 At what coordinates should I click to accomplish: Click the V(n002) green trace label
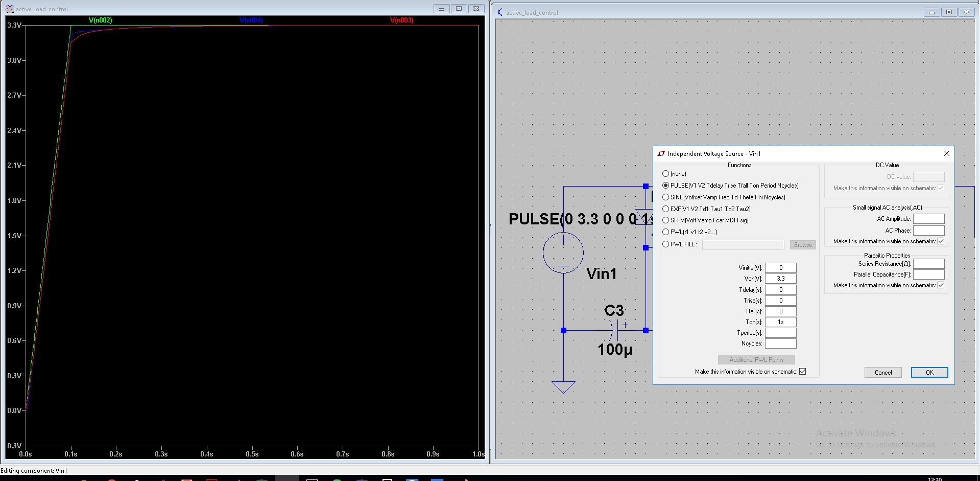(101, 20)
